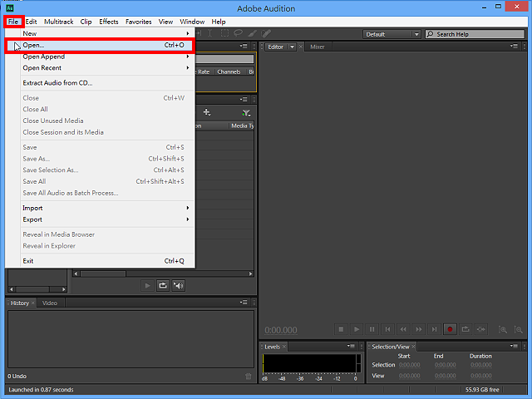
Task: Move playhead to previous marker
Action: [388, 329]
